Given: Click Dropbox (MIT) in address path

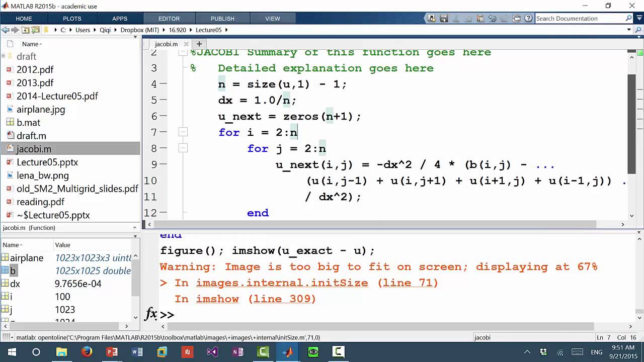Looking at the screenshot, I should coord(140,30).
